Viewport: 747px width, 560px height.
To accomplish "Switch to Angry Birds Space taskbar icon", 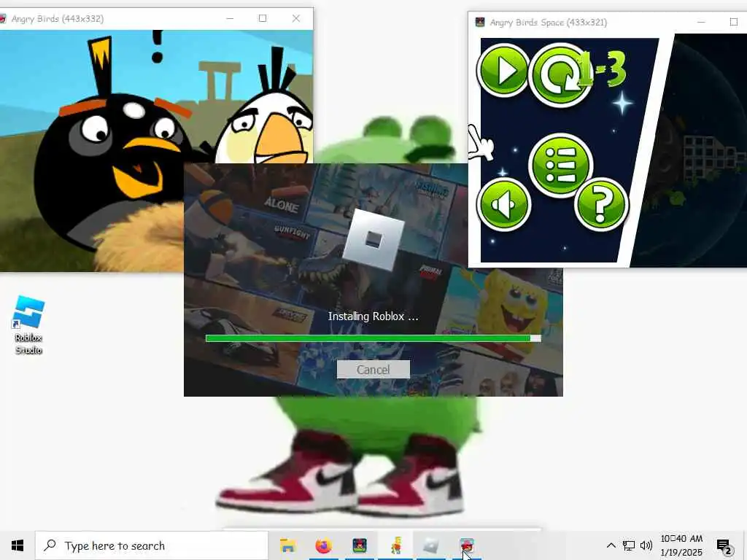I will (x=360, y=545).
